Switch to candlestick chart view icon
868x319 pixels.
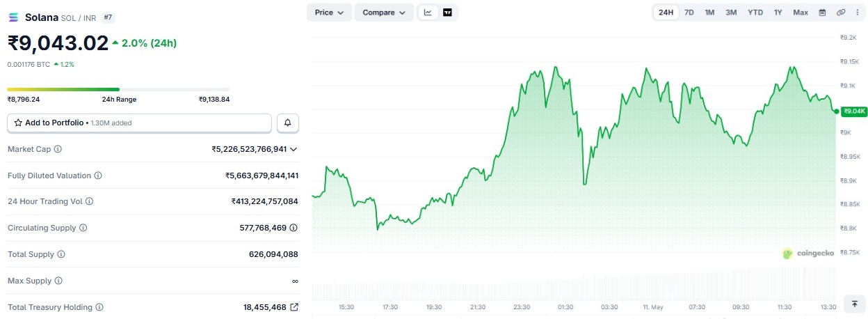[447, 13]
